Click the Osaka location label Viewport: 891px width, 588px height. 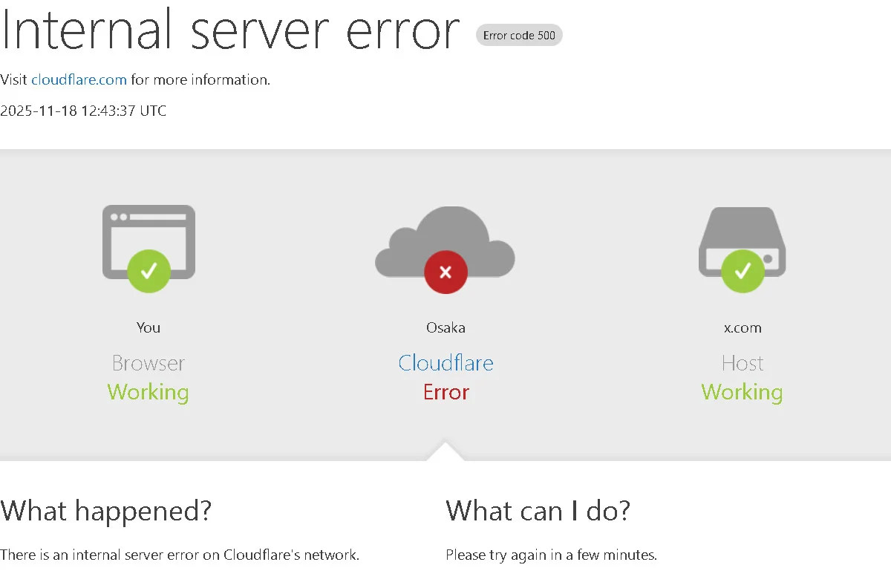(x=446, y=327)
